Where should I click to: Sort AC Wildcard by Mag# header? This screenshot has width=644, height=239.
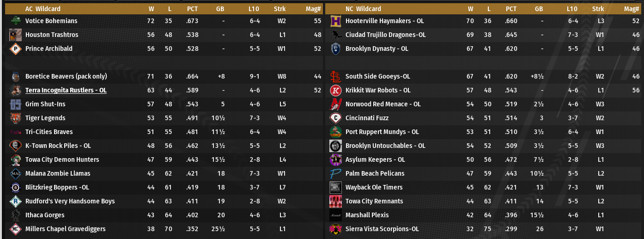(x=314, y=9)
